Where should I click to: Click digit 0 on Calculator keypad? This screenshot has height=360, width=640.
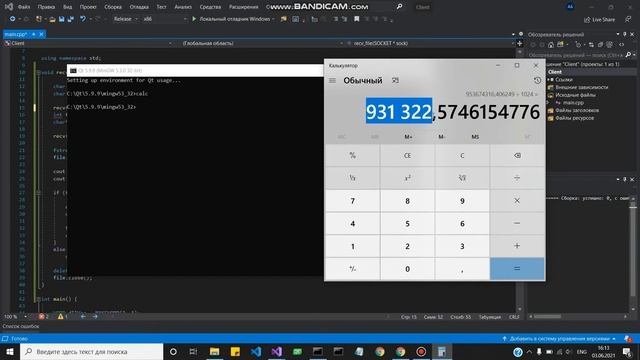pos(407,269)
